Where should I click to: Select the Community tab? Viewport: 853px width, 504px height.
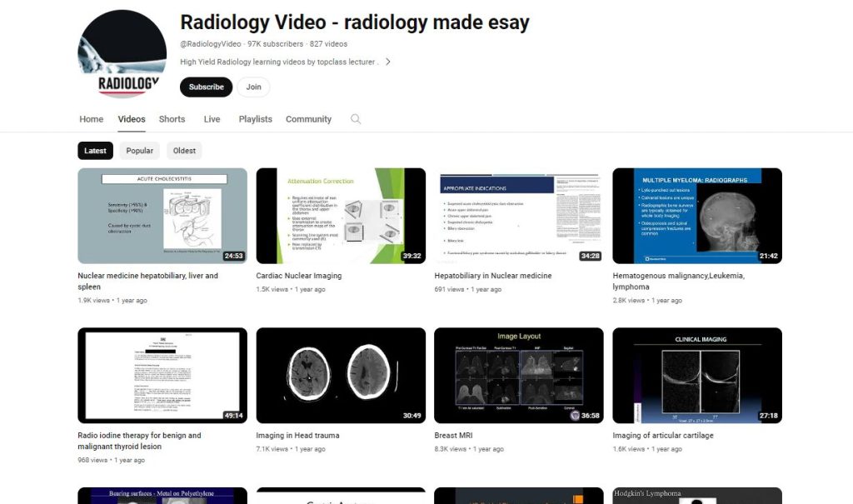pyautogui.click(x=308, y=119)
